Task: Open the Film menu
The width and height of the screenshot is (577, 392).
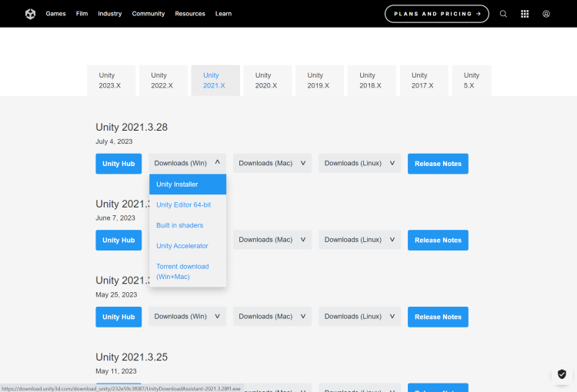Action: tap(82, 14)
